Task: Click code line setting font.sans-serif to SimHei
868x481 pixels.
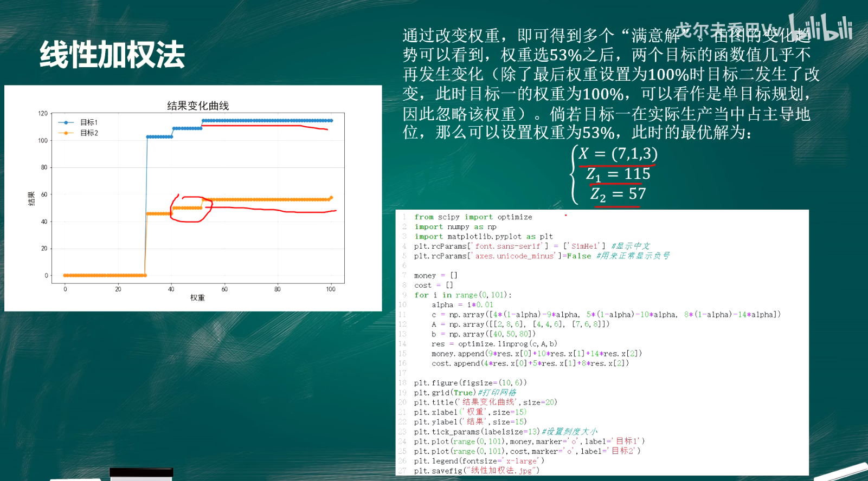Action: click(532, 246)
